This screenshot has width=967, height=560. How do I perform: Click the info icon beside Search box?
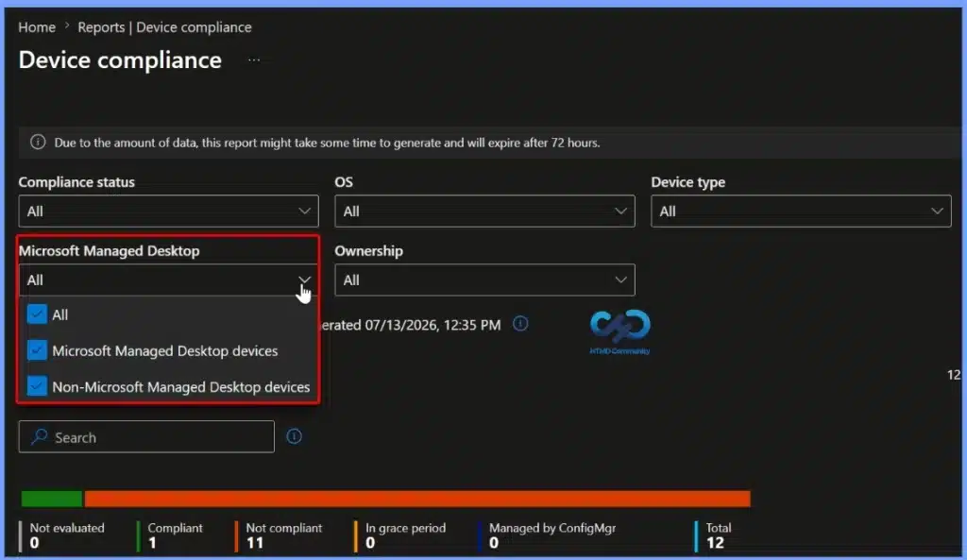tap(295, 436)
